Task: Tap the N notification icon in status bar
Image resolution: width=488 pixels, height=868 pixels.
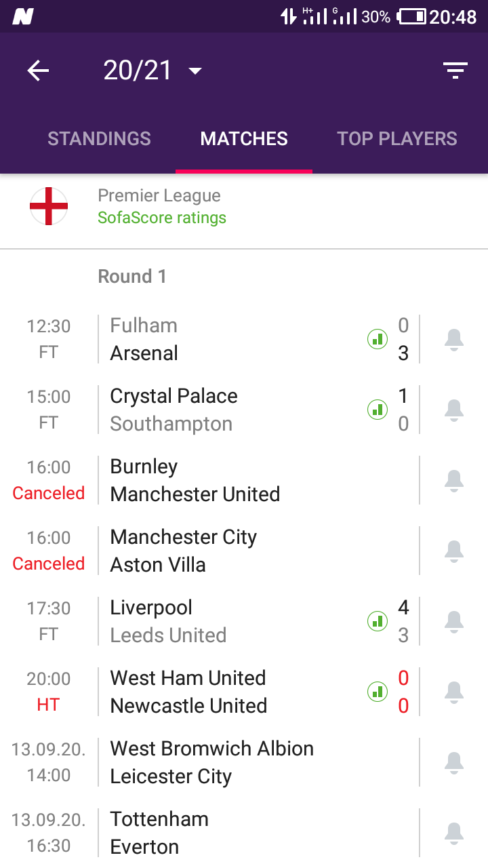Action: tap(23, 16)
